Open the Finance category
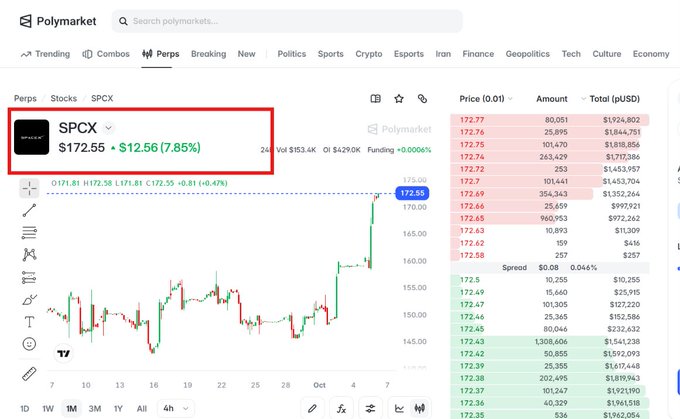Image resolution: width=680 pixels, height=419 pixels. click(478, 54)
